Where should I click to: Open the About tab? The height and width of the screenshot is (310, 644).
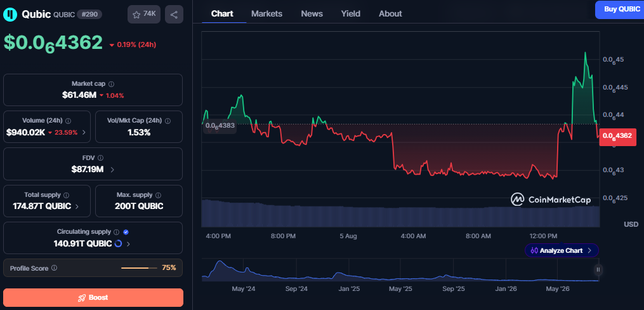(x=390, y=13)
